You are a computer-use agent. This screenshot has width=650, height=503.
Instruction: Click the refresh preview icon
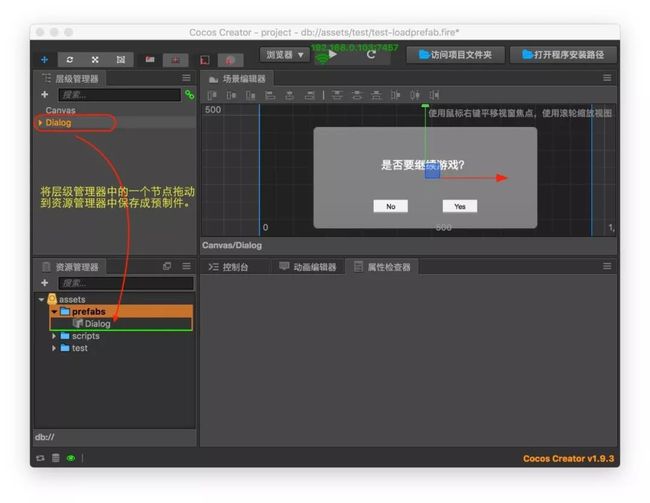371,54
